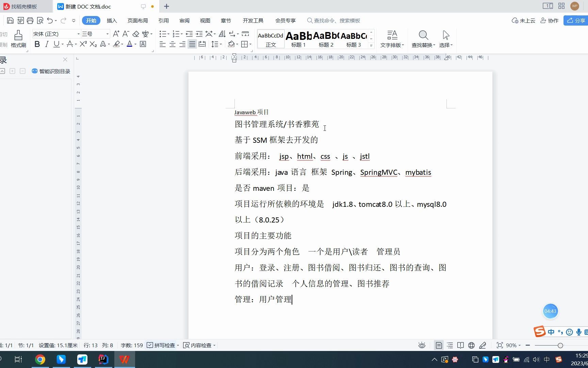
Task: Click the print icon in quick toolbar
Action: point(30,21)
